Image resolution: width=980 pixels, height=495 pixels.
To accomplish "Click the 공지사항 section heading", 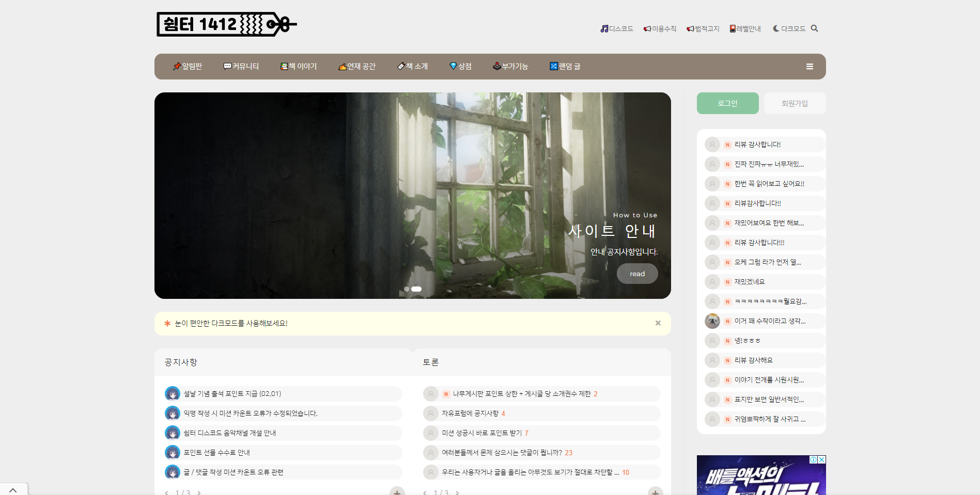I will pyautogui.click(x=181, y=362).
